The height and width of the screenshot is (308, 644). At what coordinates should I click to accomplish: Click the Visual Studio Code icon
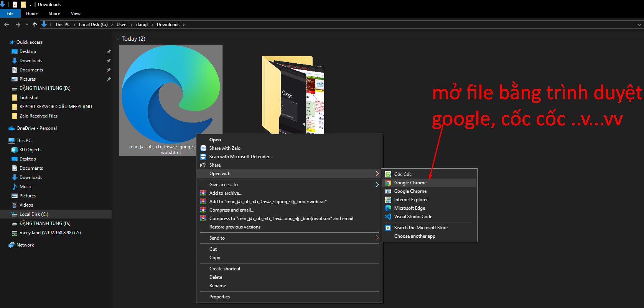click(x=388, y=217)
